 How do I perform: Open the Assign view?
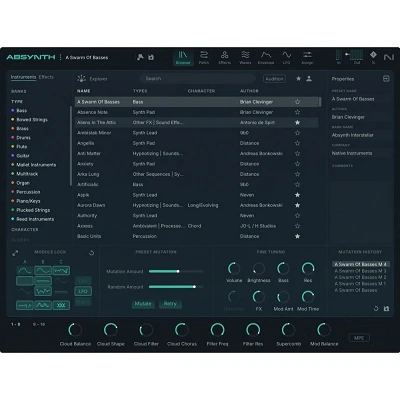(307, 57)
